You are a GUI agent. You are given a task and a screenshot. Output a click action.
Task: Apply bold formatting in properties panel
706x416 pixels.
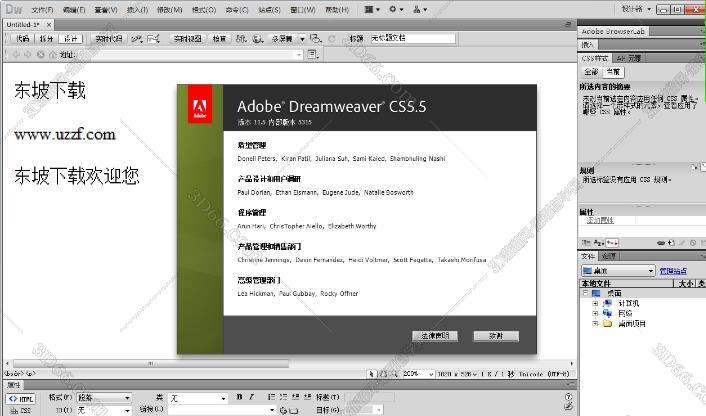pos(240,397)
